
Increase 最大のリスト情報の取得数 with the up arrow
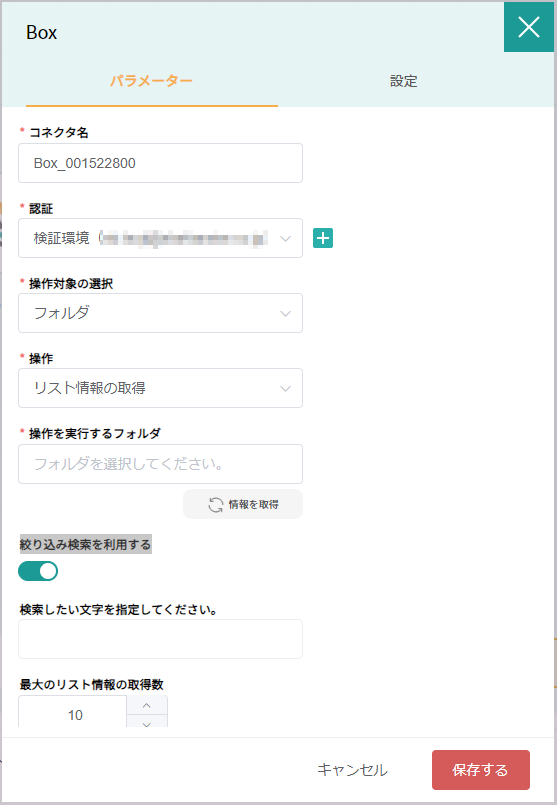click(x=147, y=705)
